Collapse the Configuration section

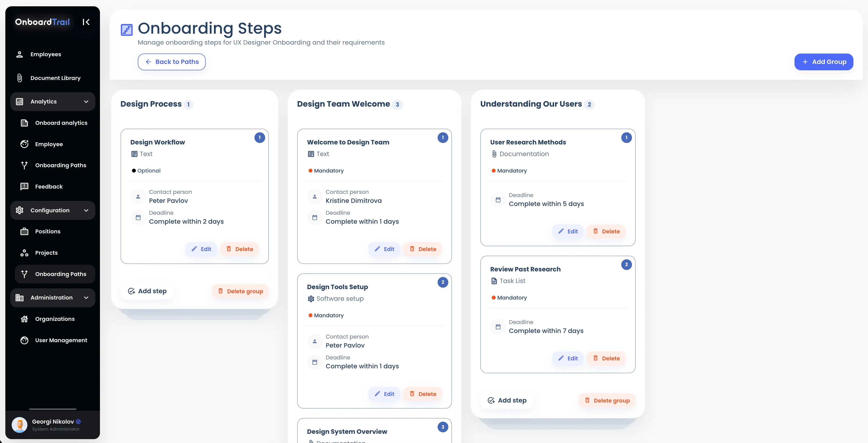(86, 210)
